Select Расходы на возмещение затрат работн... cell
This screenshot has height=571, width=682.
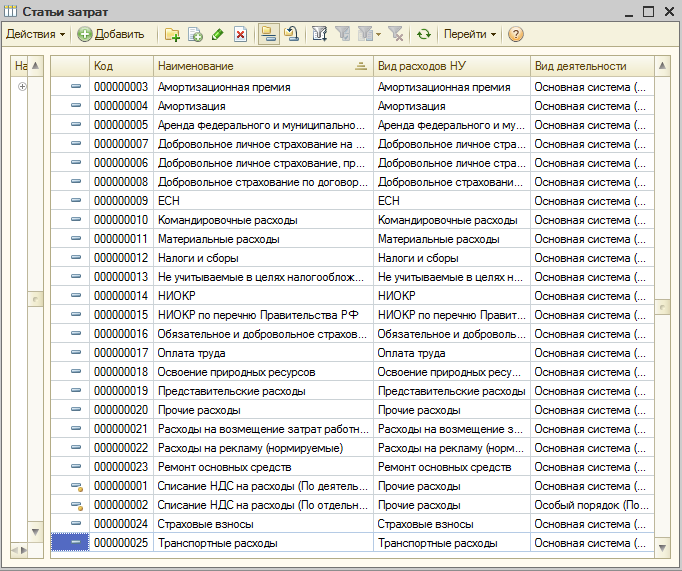tap(263, 429)
